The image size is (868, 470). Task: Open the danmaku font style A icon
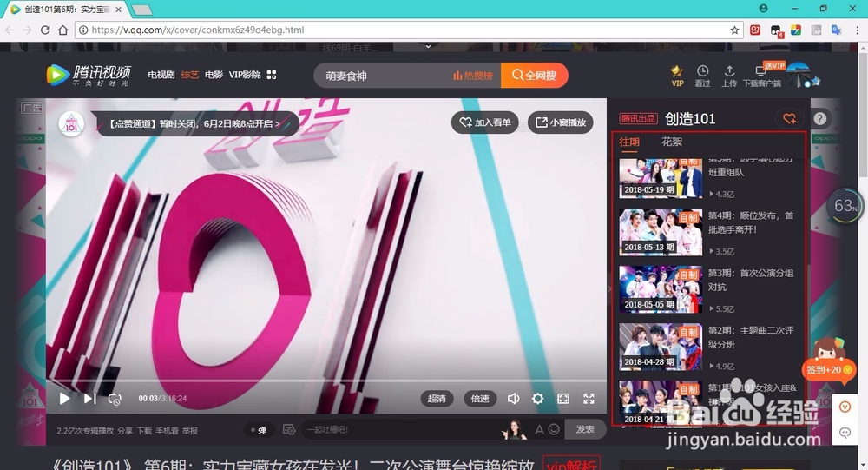(x=539, y=429)
